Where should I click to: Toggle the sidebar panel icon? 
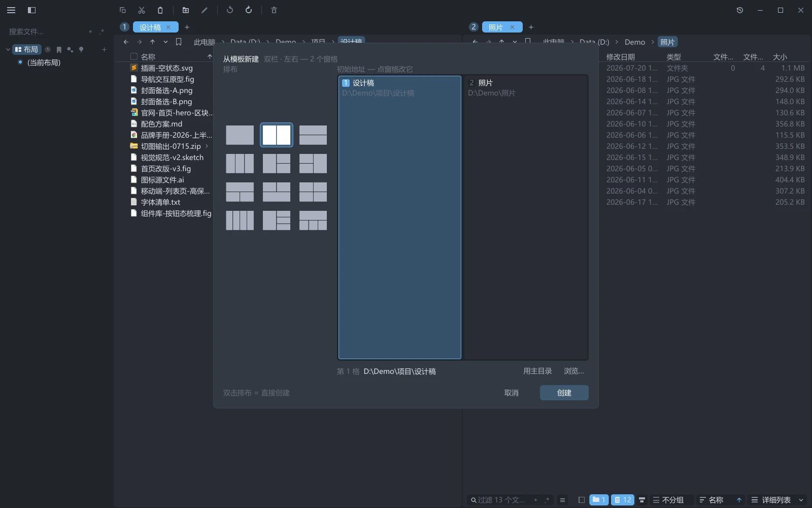click(x=31, y=10)
